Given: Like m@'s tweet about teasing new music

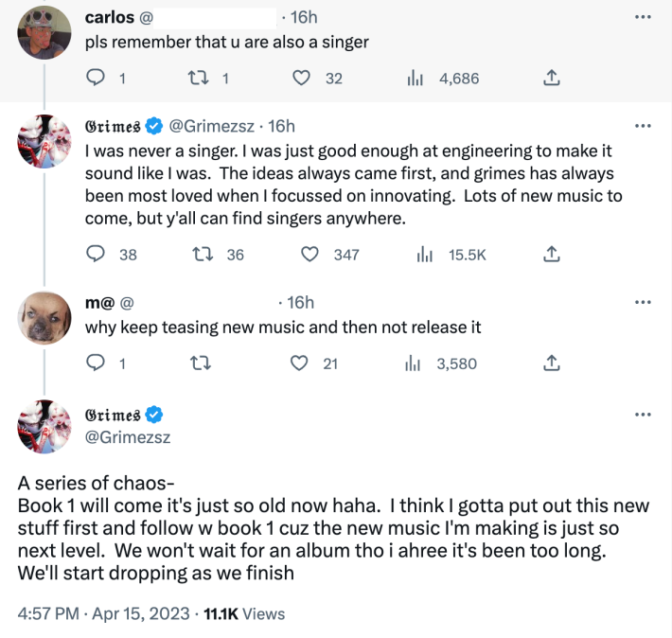Looking at the screenshot, I should pyautogui.click(x=300, y=363).
